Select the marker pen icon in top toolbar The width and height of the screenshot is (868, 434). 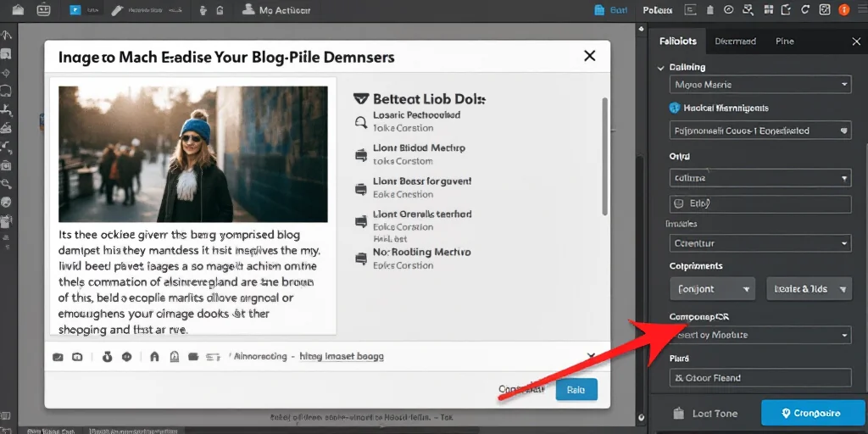(x=117, y=10)
